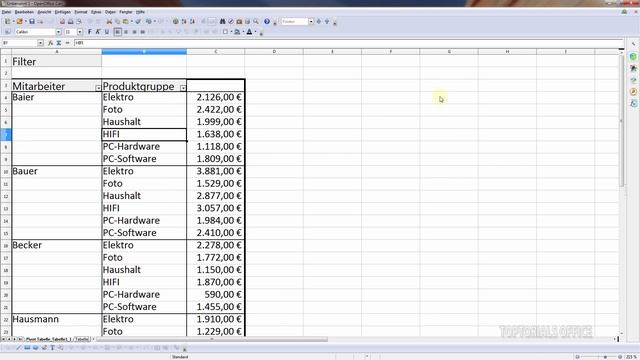Viewport: 640px width, 360px height.
Task: Click the Name Box cell reference field
Action: 20,43
